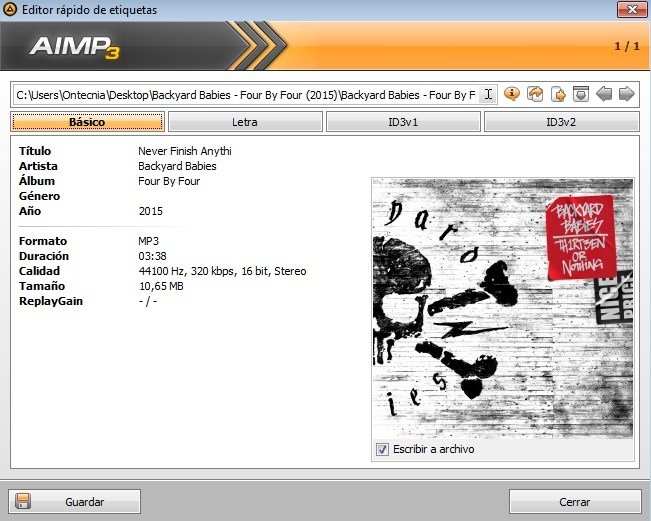The image size is (651, 521).
Task: Click the title value Never Finish Anythi
Action: (185, 151)
